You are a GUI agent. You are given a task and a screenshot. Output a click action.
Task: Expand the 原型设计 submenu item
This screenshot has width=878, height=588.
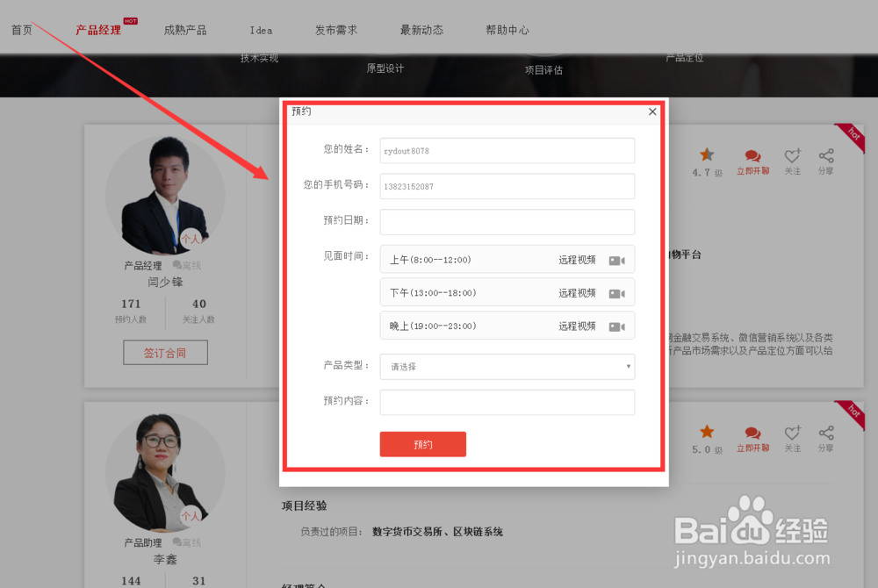pos(386,67)
